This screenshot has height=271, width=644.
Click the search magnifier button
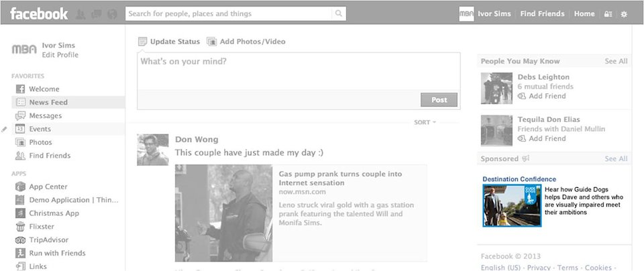coord(339,13)
